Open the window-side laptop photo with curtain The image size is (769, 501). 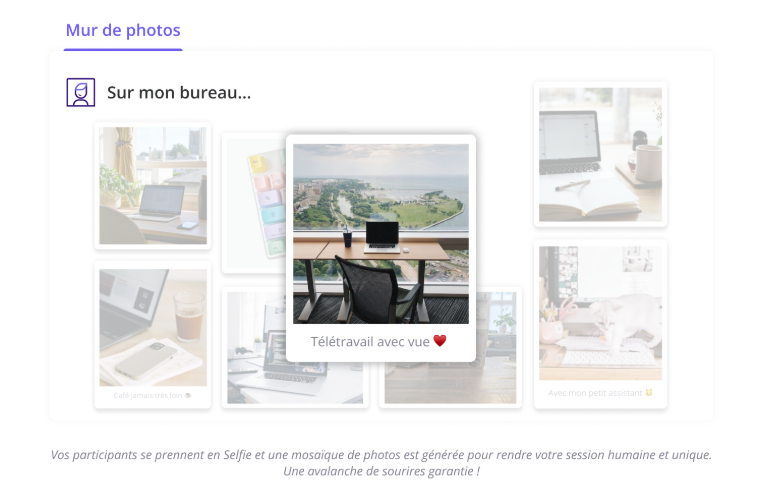pyautogui.click(x=153, y=186)
